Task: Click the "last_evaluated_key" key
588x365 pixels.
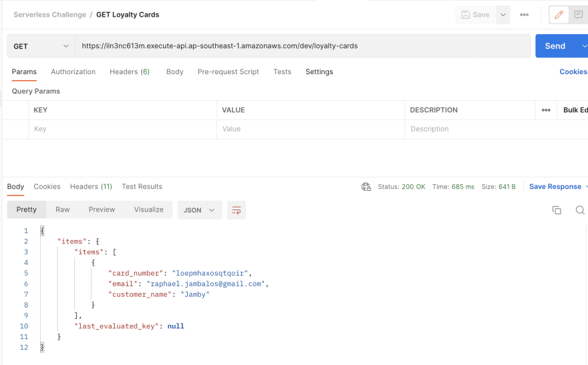Action: [117, 326]
